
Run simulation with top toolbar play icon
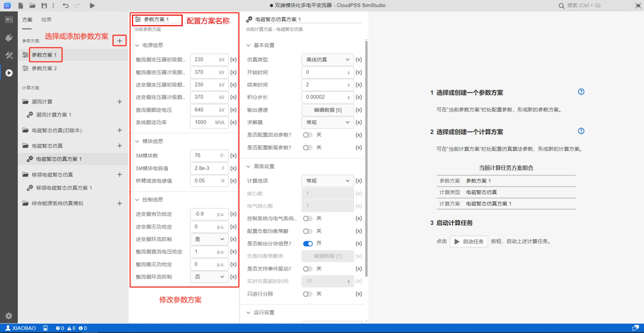tap(92, 5)
